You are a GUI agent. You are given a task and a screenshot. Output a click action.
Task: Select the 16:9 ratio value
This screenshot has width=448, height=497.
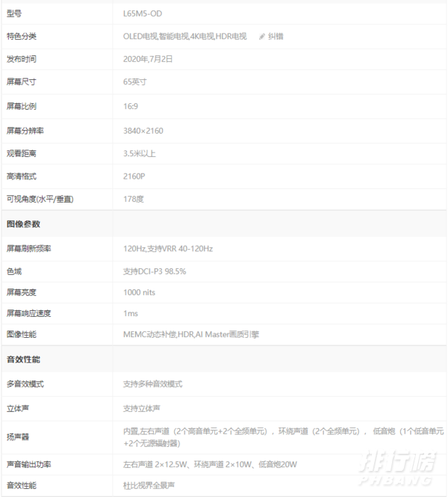(131, 106)
